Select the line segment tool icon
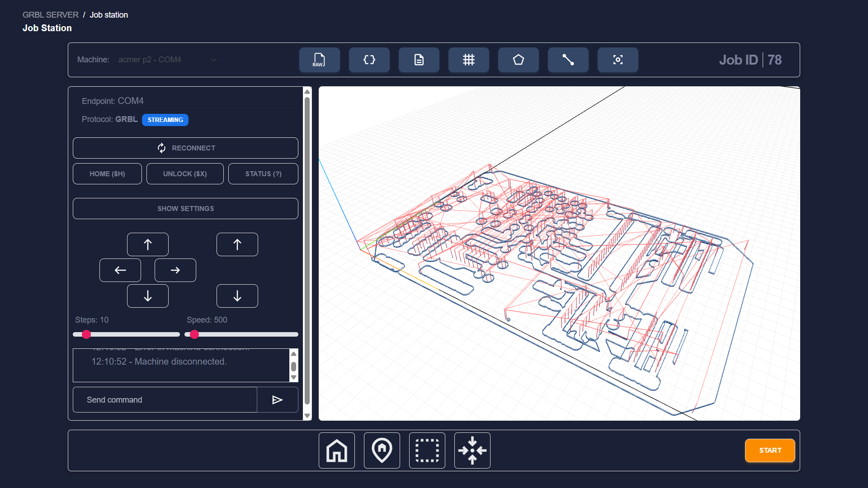 coord(568,60)
